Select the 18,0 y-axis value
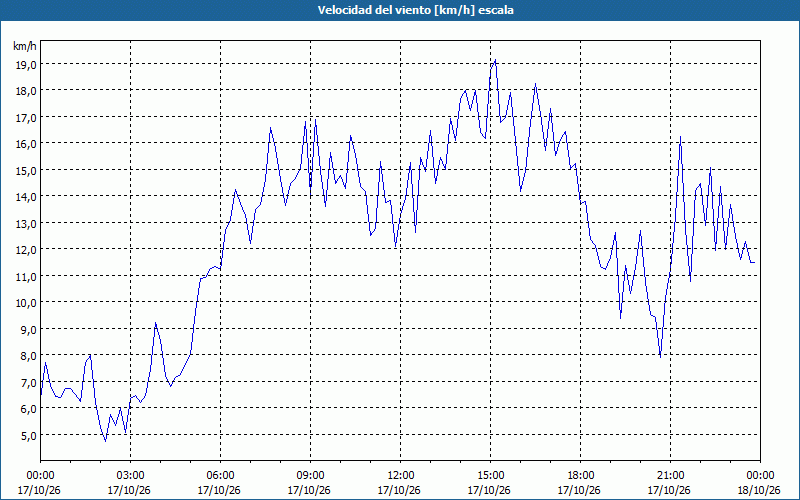The height and width of the screenshot is (500, 800). click(x=26, y=92)
